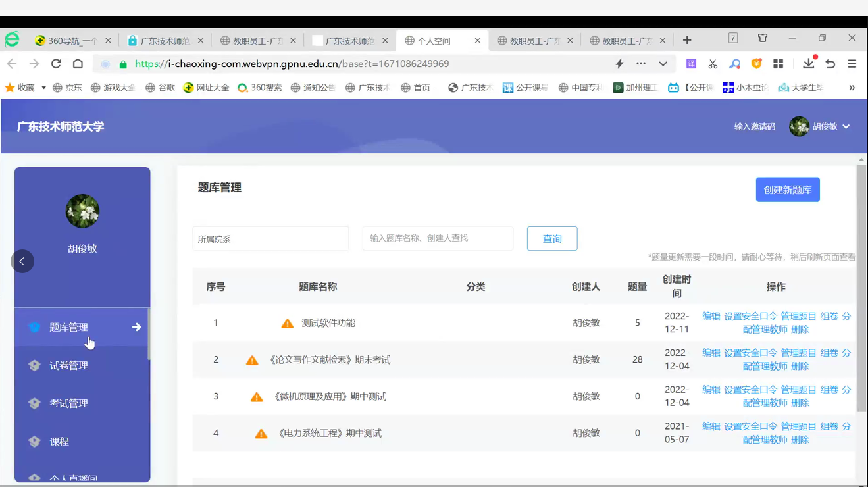The width and height of the screenshot is (868, 487).
Task: Expand the bookmarks bar overflow chevron
Action: (x=852, y=88)
